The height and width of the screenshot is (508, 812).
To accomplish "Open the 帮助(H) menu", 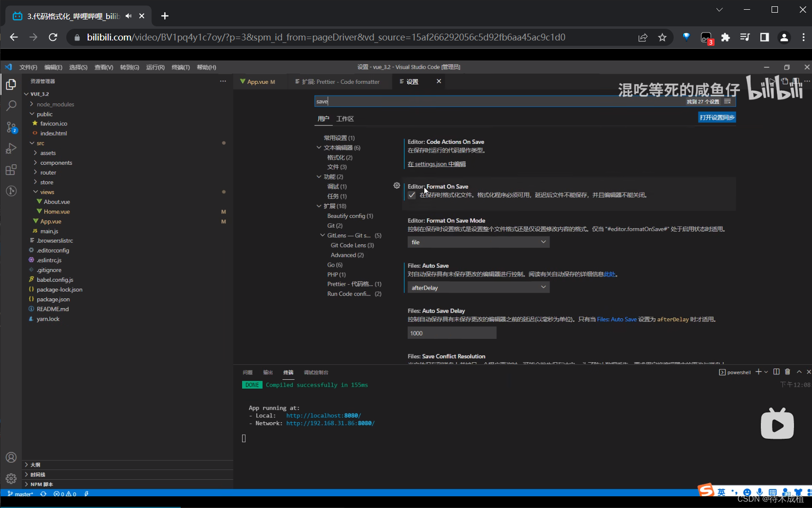I will [207, 67].
